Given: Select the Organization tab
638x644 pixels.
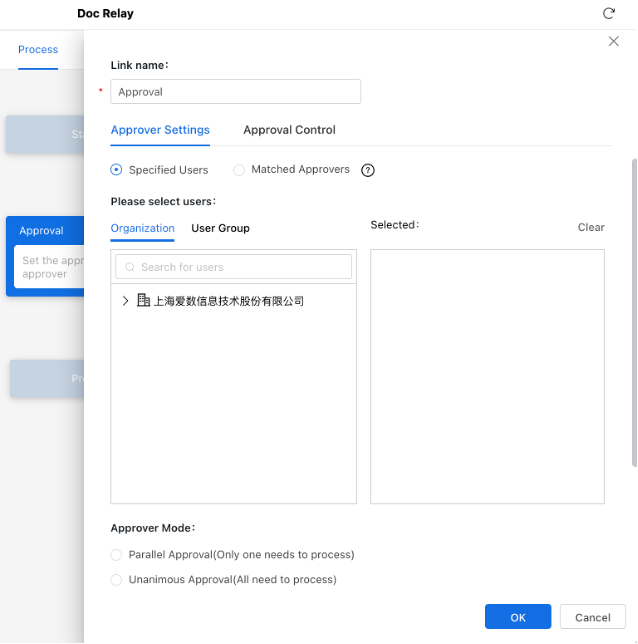Looking at the screenshot, I should point(142,228).
